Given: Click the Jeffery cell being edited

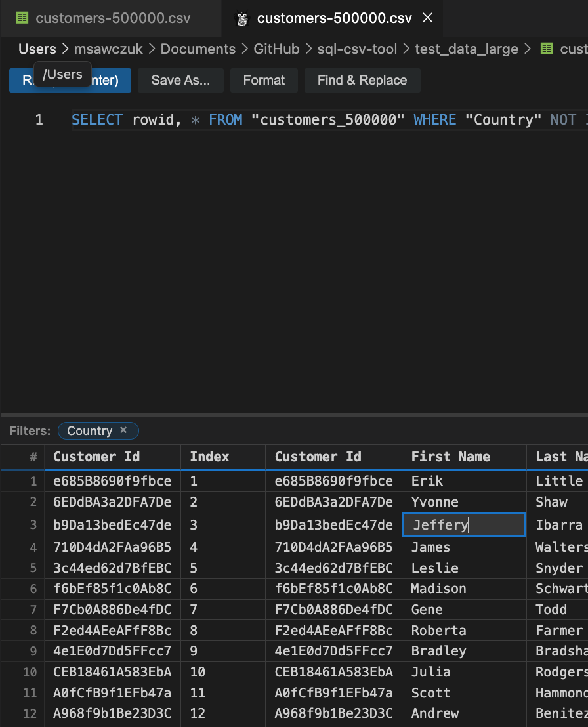Looking at the screenshot, I should pyautogui.click(x=464, y=524).
